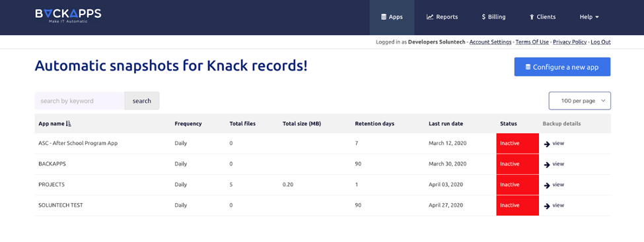Click the 0.20 total size value

click(288, 185)
